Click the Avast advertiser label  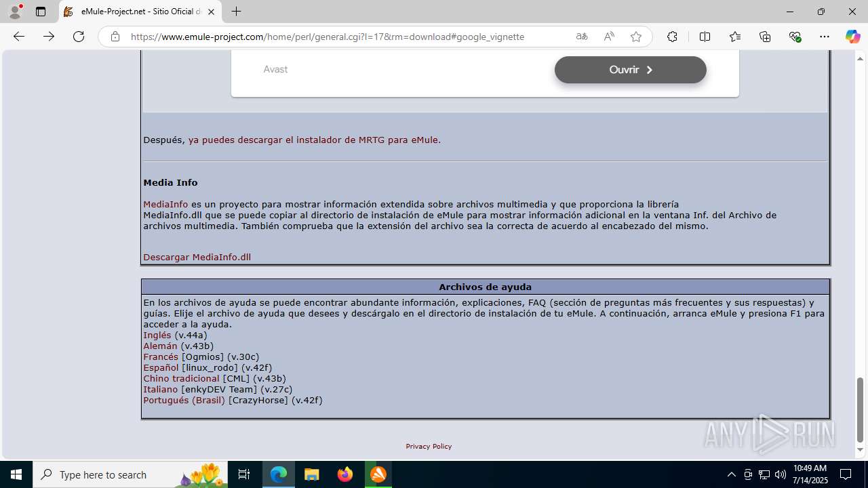click(x=275, y=69)
